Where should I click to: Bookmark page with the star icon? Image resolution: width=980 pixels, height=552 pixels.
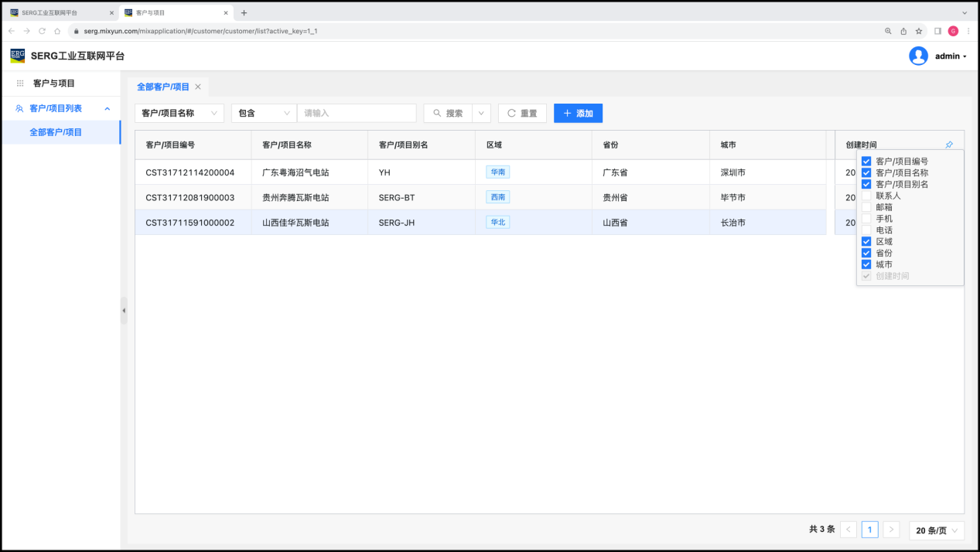click(x=919, y=31)
